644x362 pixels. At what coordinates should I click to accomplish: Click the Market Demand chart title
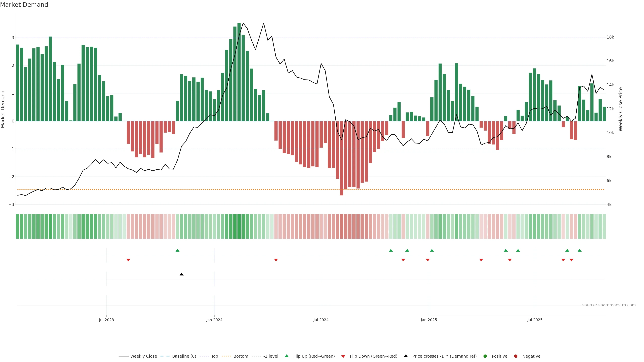[x=24, y=5]
